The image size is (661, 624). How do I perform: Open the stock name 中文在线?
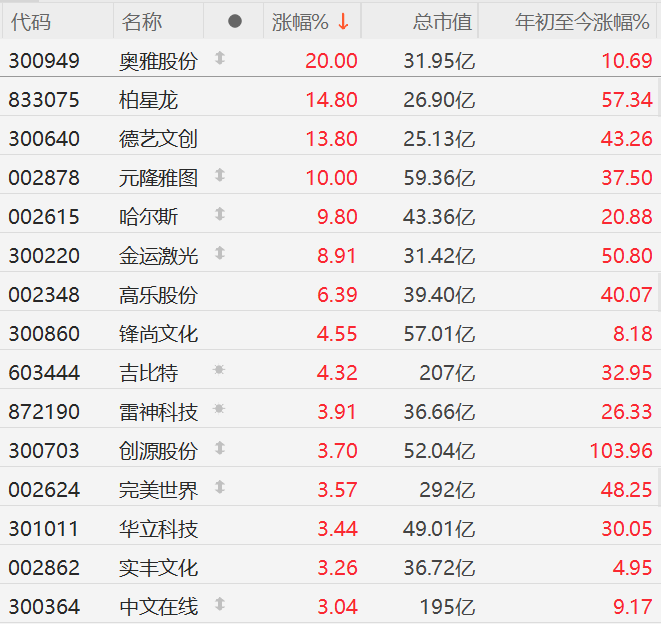tap(158, 607)
